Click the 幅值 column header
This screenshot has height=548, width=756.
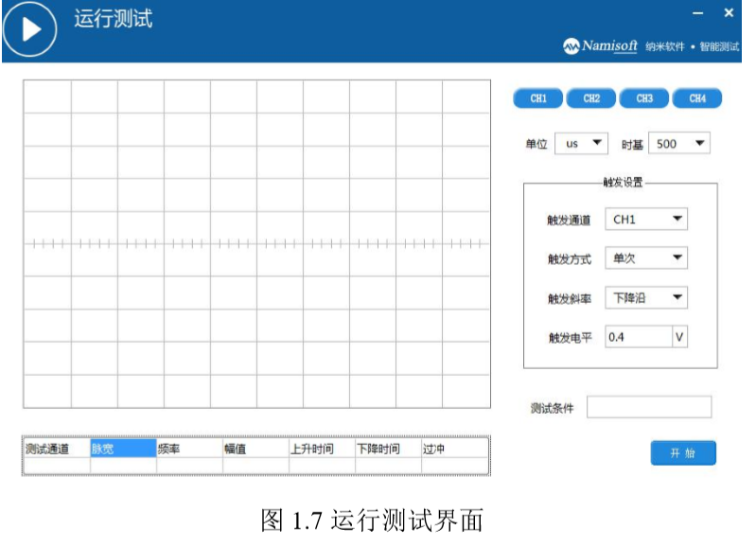255,449
